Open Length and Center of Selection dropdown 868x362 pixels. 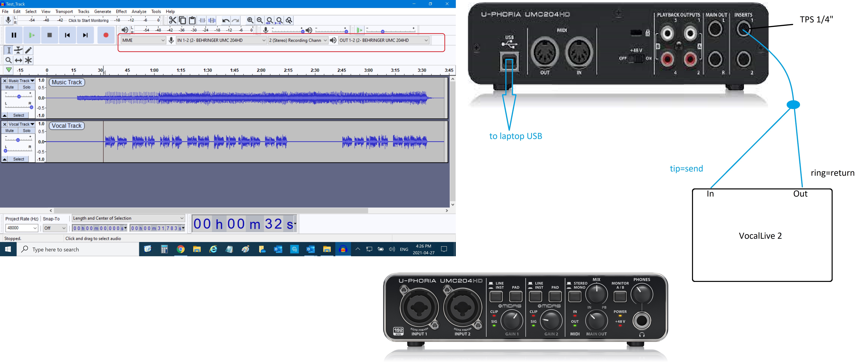point(128,218)
